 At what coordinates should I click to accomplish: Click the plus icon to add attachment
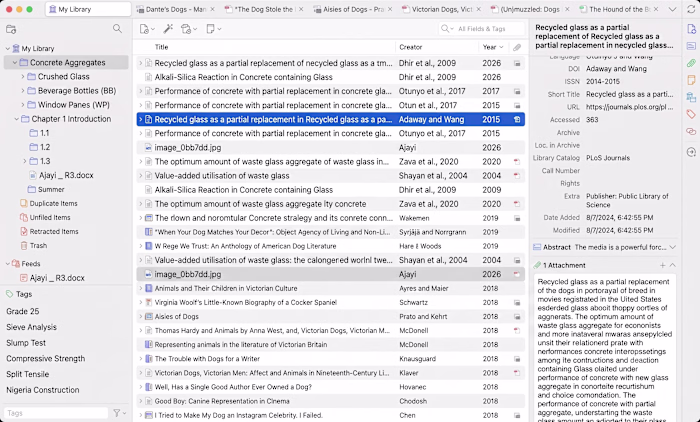tap(662, 265)
